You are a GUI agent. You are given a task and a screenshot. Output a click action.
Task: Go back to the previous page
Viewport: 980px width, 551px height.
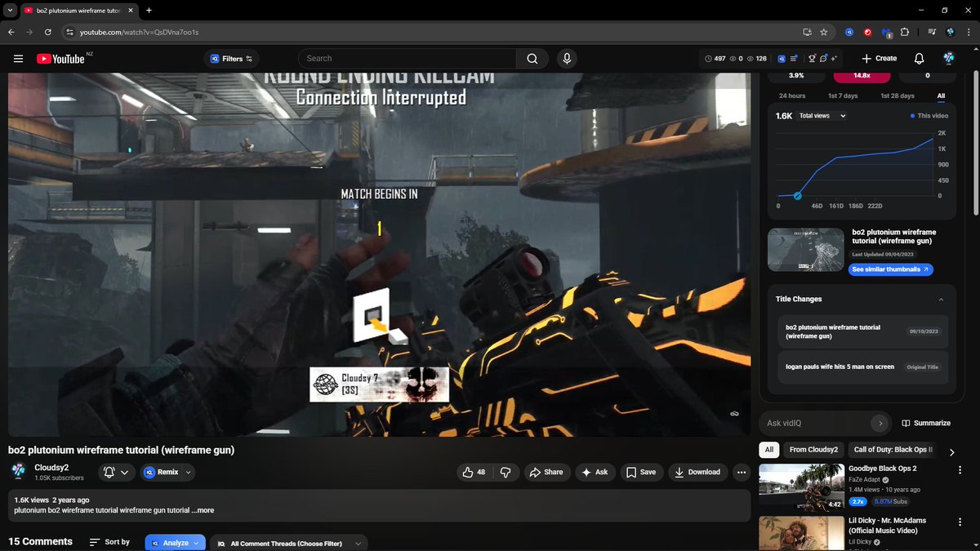coord(11,32)
